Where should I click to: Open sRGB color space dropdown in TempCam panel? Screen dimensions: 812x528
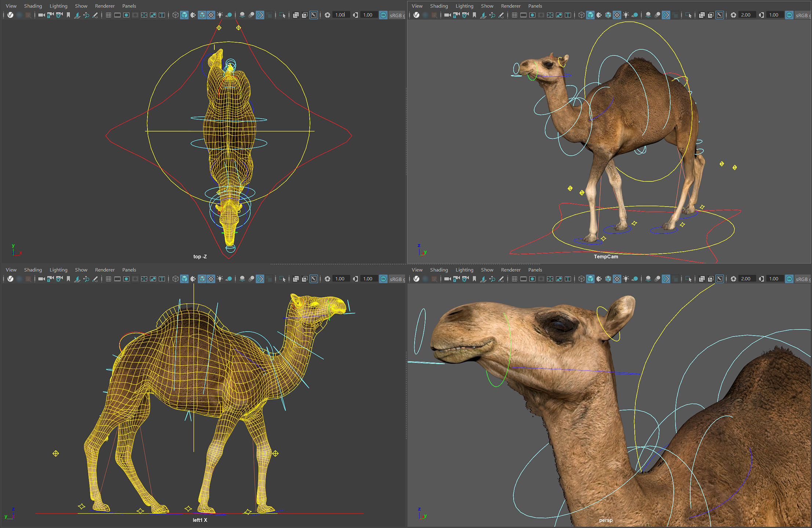(803, 15)
